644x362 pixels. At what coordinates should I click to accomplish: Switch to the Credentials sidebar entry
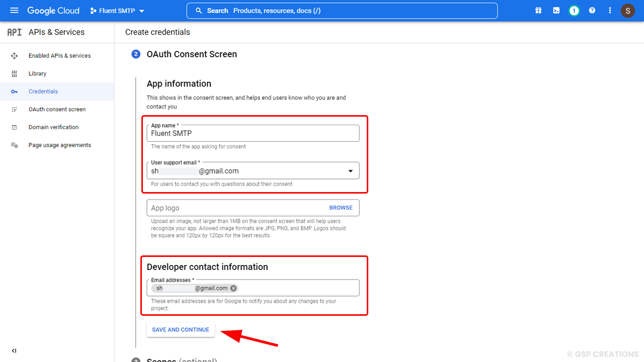(43, 91)
